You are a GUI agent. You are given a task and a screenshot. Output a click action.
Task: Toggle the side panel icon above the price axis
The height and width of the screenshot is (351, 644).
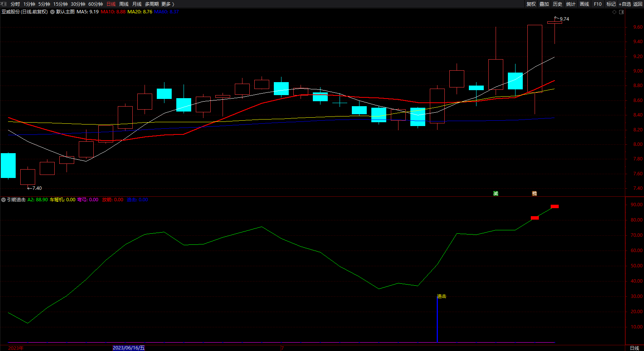pos(621,12)
